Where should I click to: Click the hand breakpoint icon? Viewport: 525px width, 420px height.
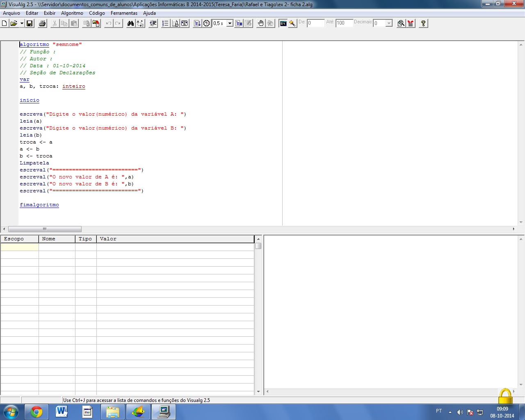pos(260,23)
